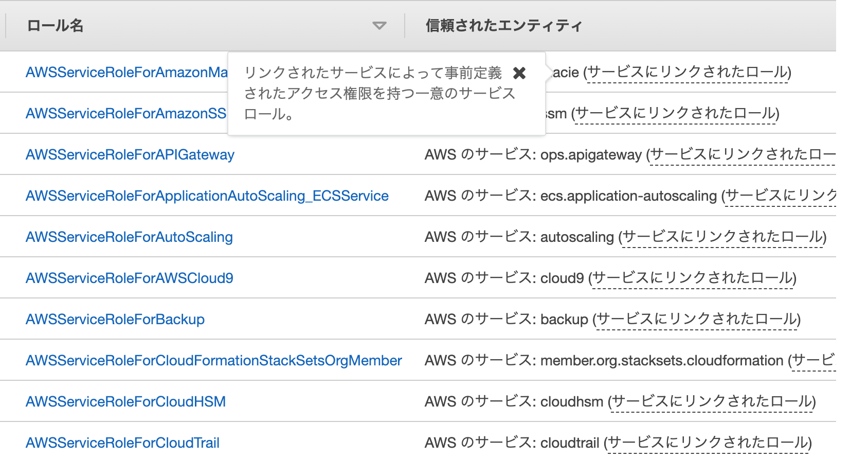This screenshot has height=458, width=868.
Task: Open the AWSServiceRoleForCloudTrail role
Action: pyautogui.click(x=122, y=443)
